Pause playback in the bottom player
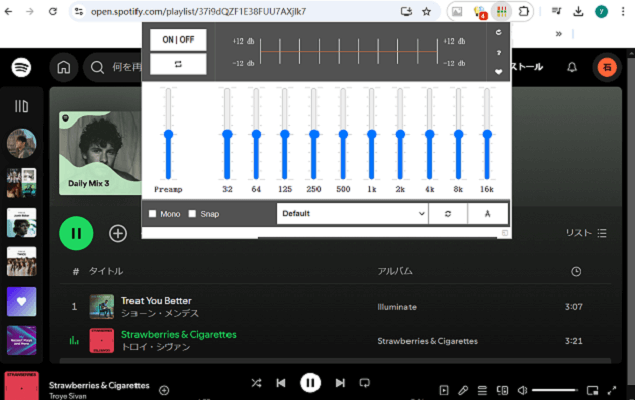635x400 pixels. click(311, 383)
